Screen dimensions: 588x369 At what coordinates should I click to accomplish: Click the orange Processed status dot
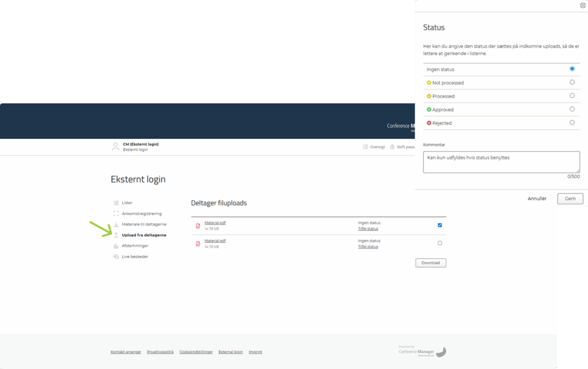429,96
